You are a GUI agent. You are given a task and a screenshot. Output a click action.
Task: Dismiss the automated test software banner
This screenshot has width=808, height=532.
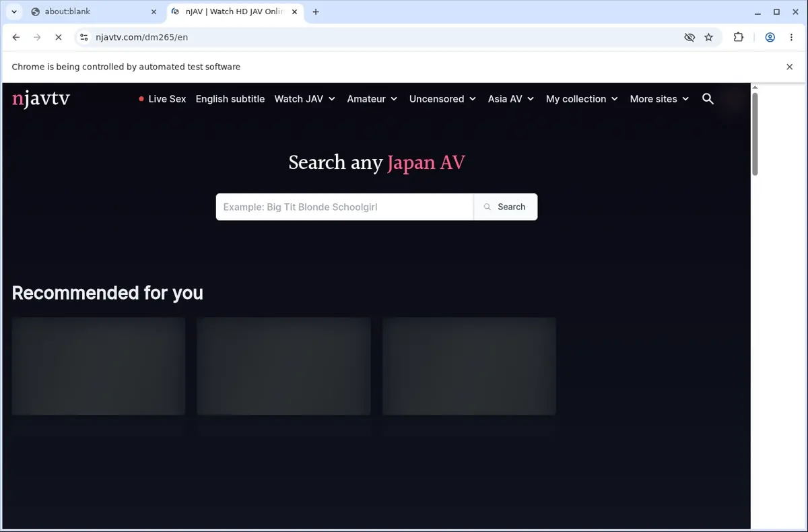(790, 67)
